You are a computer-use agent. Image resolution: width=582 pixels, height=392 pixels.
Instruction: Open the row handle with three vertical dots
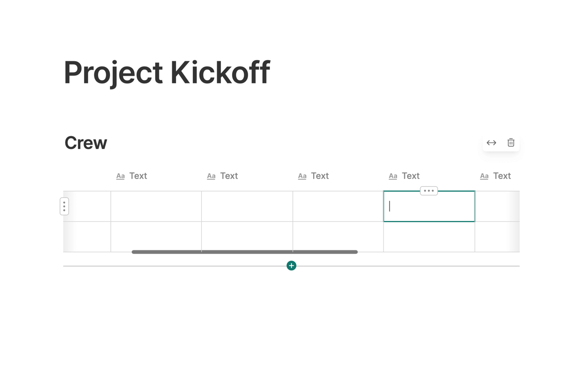coord(65,206)
